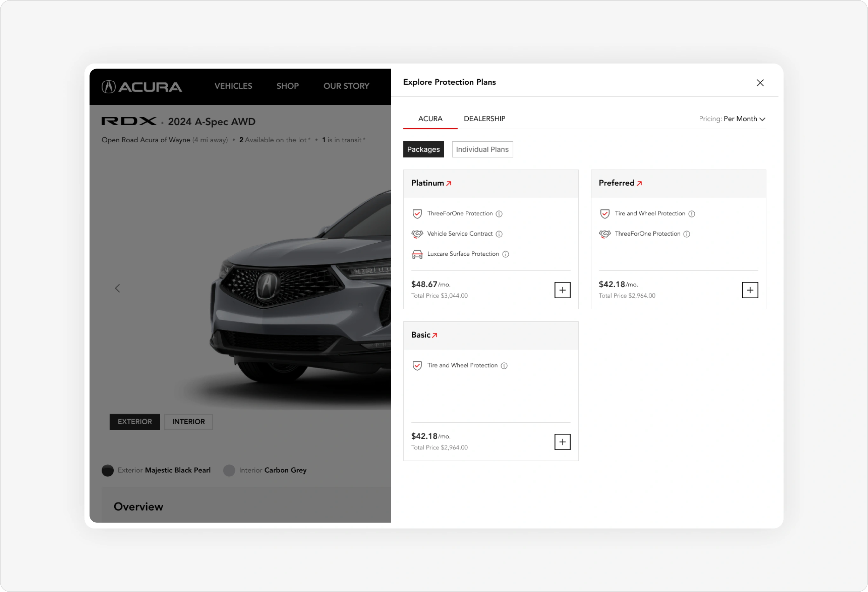Click Preferred Total Price $2,964.00
868x592 pixels.
(x=627, y=296)
